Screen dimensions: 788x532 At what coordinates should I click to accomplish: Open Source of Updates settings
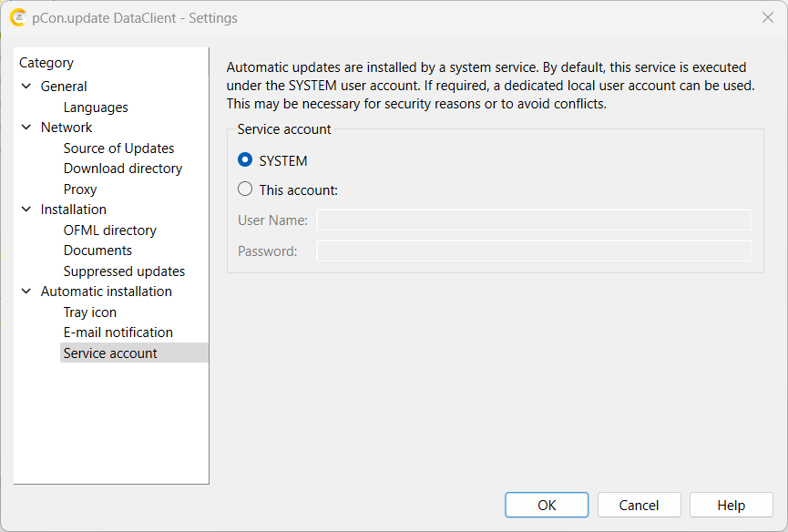118,148
